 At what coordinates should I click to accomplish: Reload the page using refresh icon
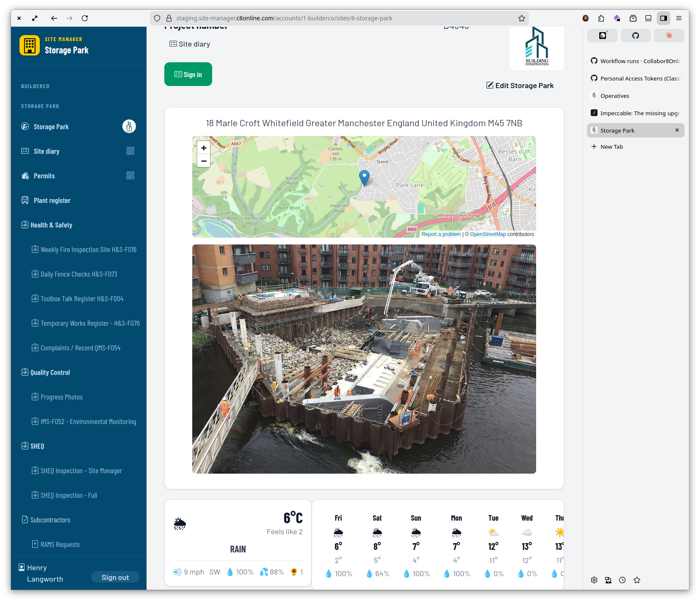click(85, 18)
